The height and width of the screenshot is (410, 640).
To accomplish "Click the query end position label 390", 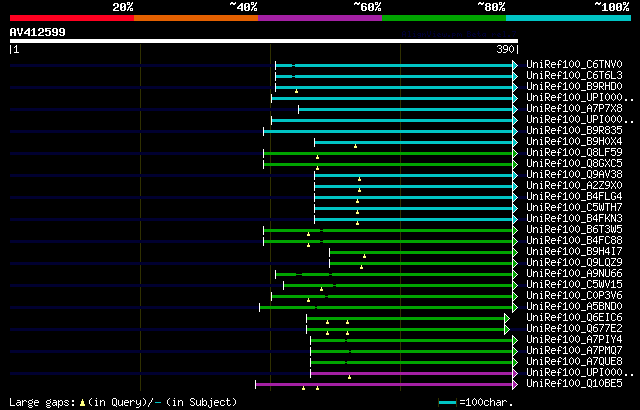I will (x=505, y=49).
